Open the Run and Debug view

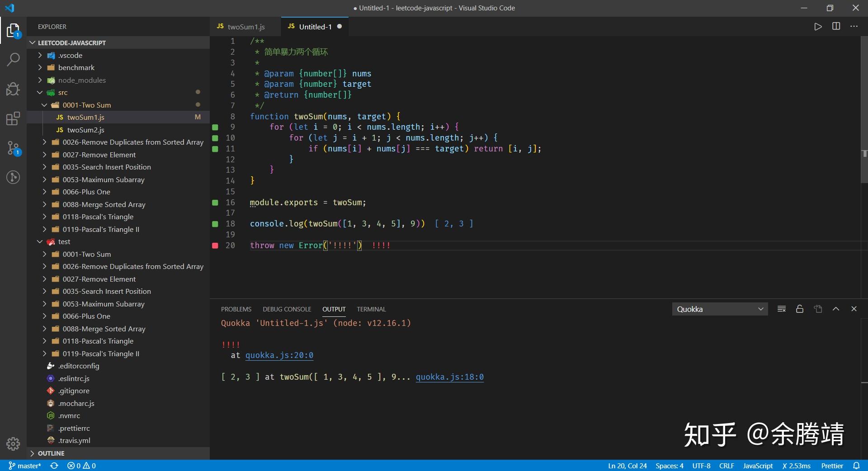point(13,89)
